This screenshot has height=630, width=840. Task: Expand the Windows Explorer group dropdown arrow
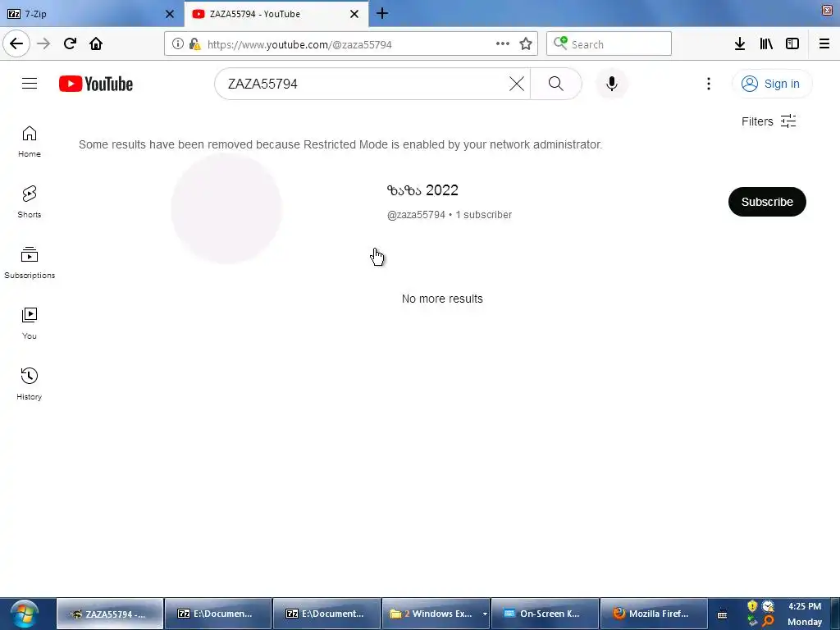pos(485,614)
